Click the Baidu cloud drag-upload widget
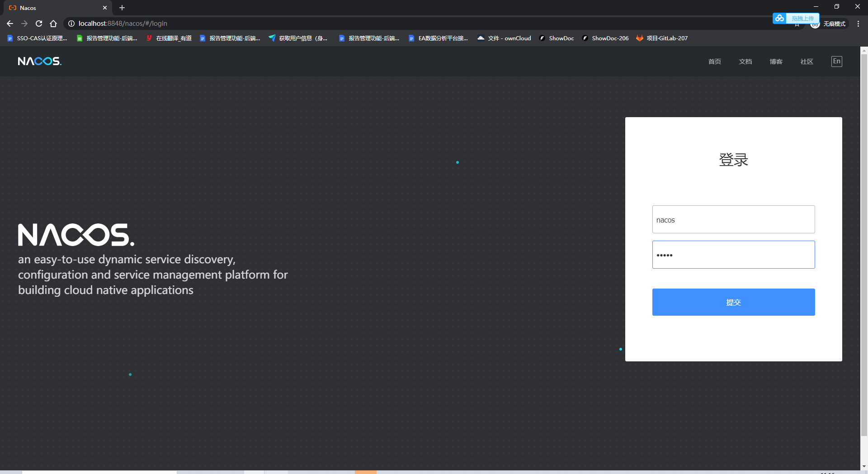This screenshot has width=868, height=474. coord(796,18)
